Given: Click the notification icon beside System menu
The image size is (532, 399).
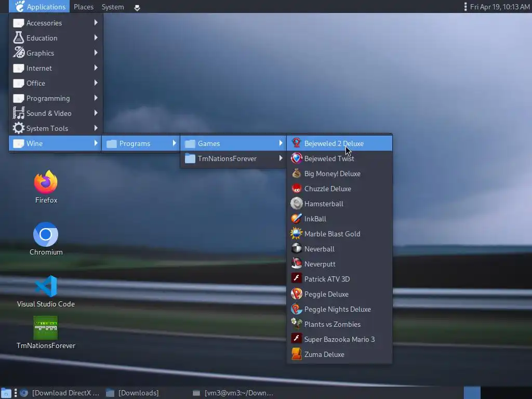Looking at the screenshot, I should [137, 7].
